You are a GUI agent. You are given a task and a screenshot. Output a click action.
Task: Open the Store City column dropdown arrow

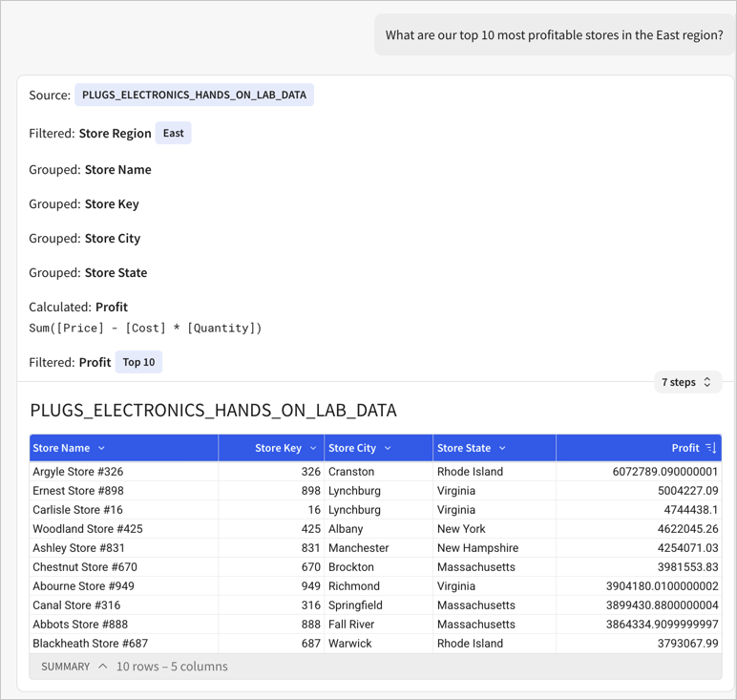click(x=388, y=448)
